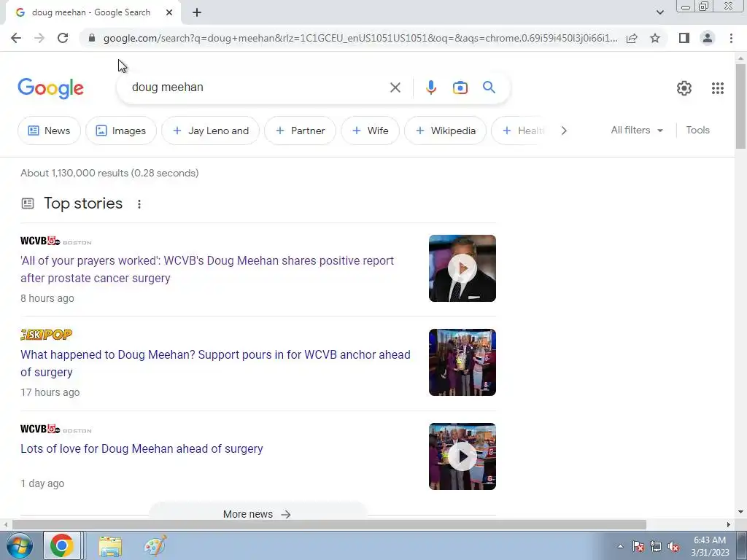Open the Google apps grid
Image resolution: width=747 pixels, height=560 pixels.
(x=718, y=88)
